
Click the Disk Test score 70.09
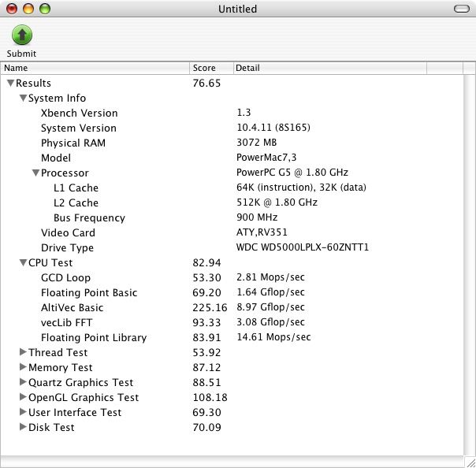coord(206,427)
